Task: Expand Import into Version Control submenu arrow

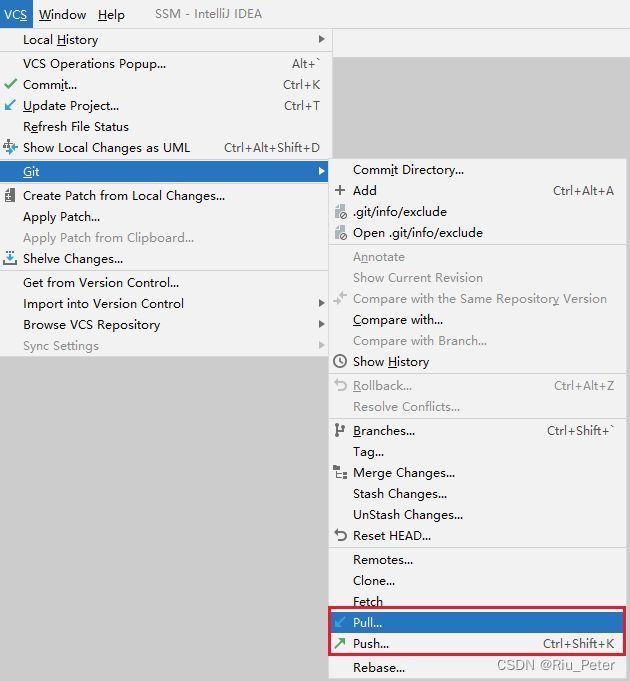Action: [321, 303]
